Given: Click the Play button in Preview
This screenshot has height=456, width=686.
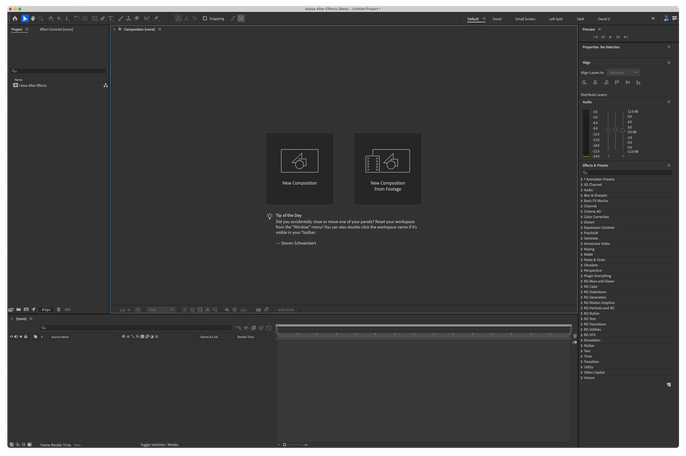Looking at the screenshot, I should coord(610,37).
